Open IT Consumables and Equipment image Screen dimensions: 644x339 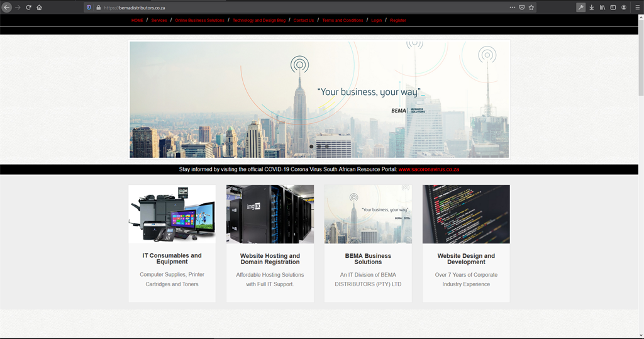click(x=172, y=214)
